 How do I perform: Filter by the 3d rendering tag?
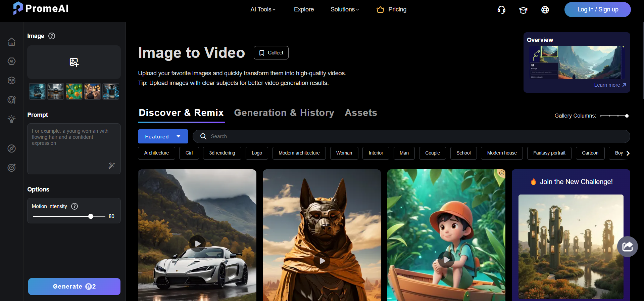222,153
